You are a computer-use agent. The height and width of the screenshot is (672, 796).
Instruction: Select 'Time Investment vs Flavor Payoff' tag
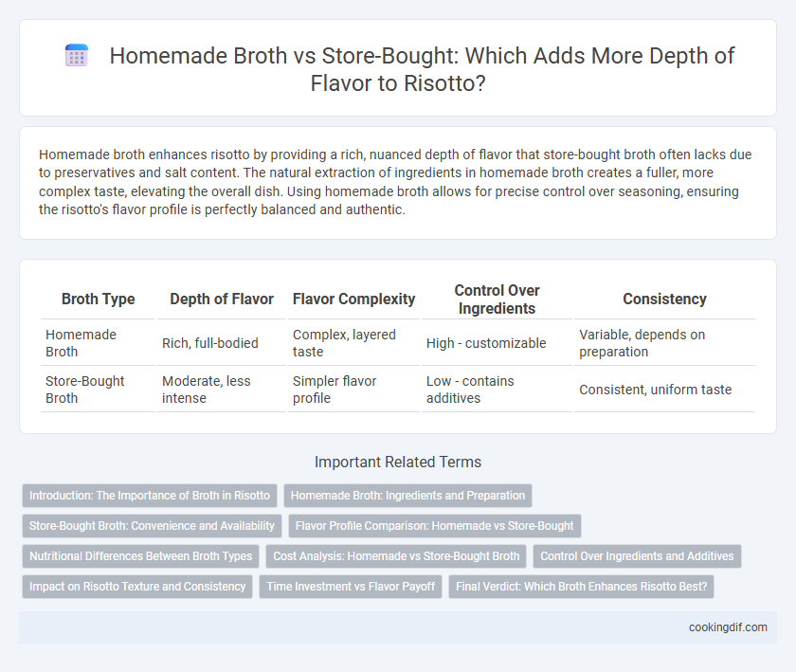(x=351, y=586)
